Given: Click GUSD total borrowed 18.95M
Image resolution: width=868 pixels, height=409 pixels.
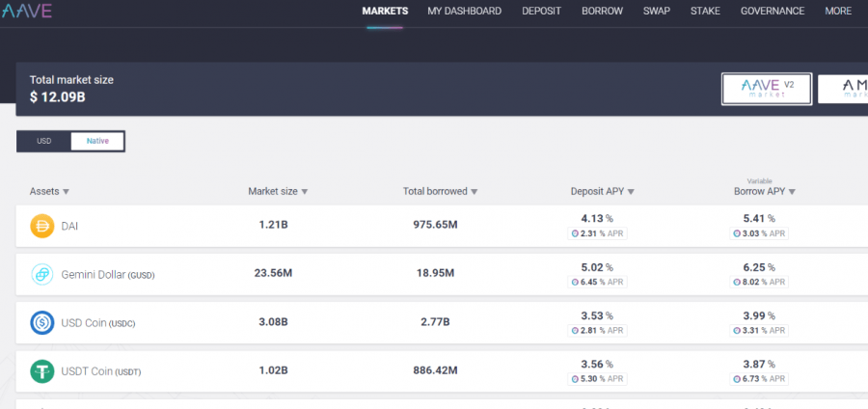Looking at the screenshot, I should click(435, 273).
